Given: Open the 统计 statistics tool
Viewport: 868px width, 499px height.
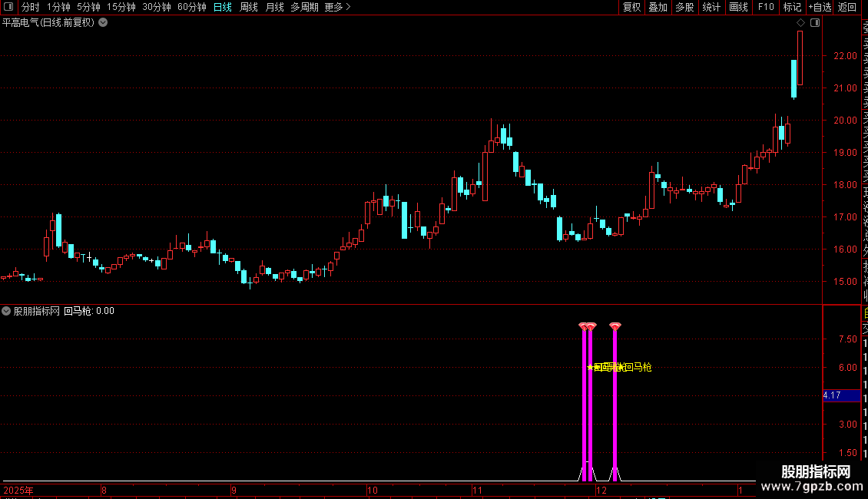Looking at the screenshot, I should tap(711, 7).
